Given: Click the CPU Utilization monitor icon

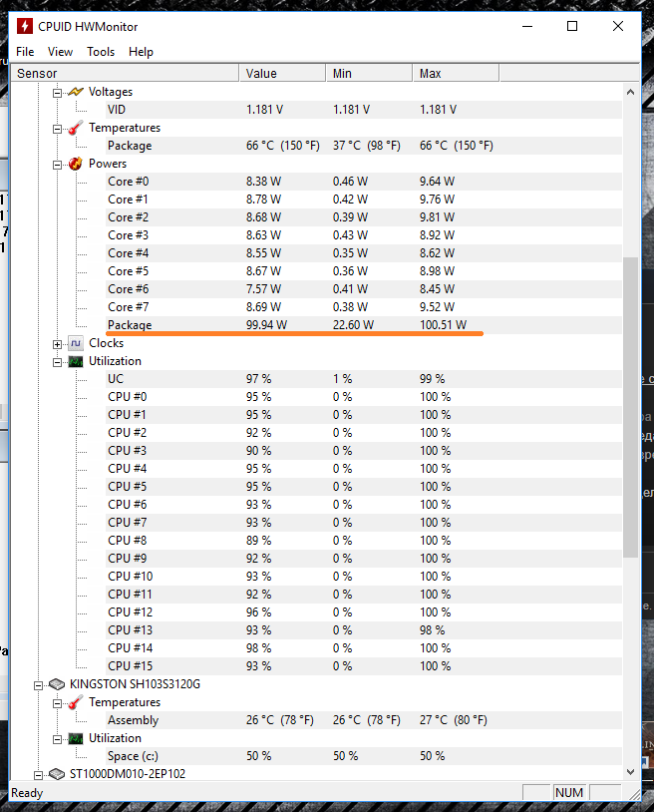Looking at the screenshot, I should pos(76,361).
